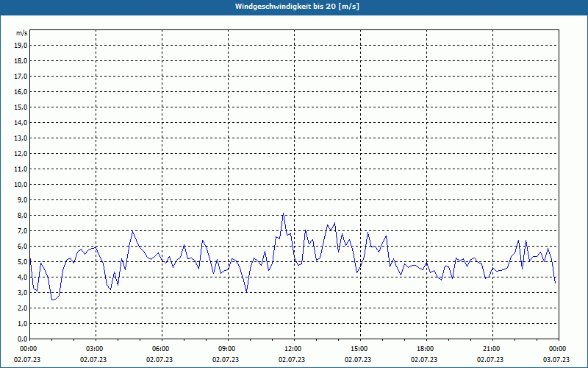Screen dimensions: 588x368
Task: Pick the '18:00' time label
Action: [x=426, y=349]
